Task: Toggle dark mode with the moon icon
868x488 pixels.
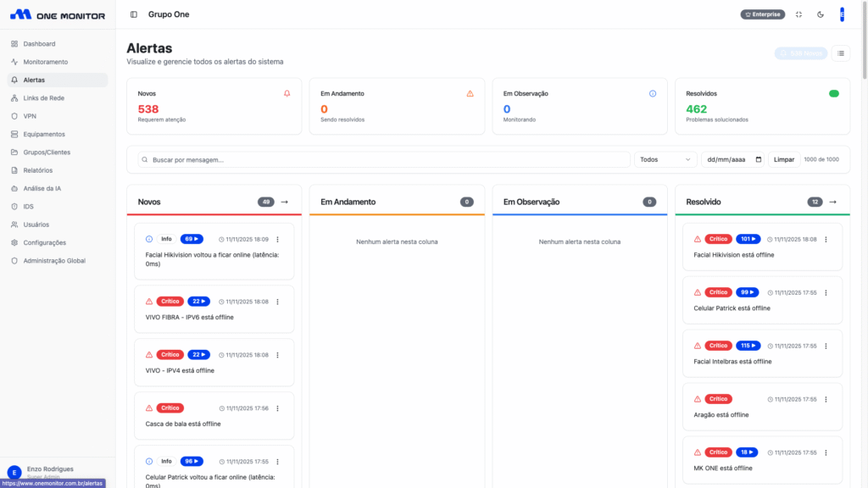Action: [821, 14]
